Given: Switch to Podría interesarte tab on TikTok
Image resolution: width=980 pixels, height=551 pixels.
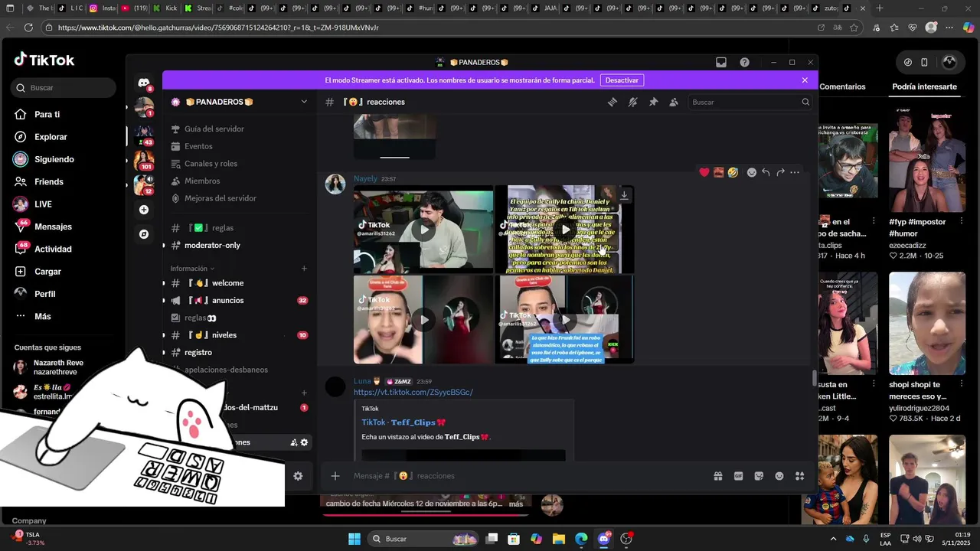Looking at the screenshot, I should [924, 86].
